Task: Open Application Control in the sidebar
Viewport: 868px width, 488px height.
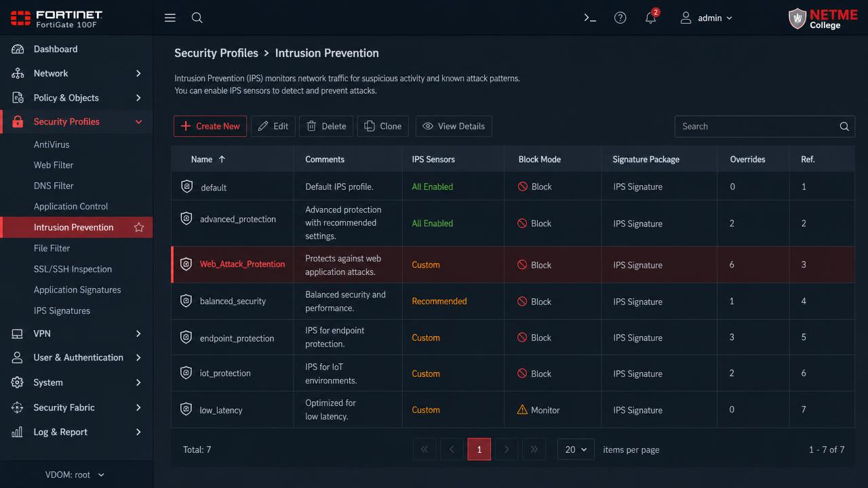Action: point(71,206)
